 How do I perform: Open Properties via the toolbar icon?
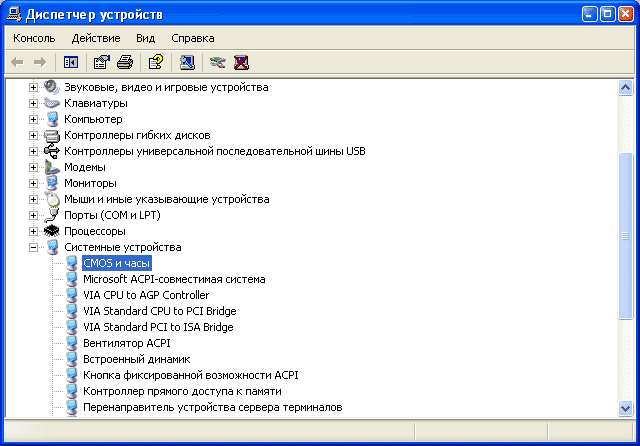[x=101, y=62]
